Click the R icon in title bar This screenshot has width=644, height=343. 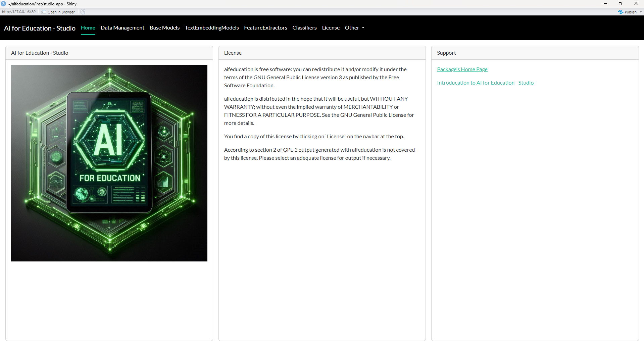(x=3, y=4)
